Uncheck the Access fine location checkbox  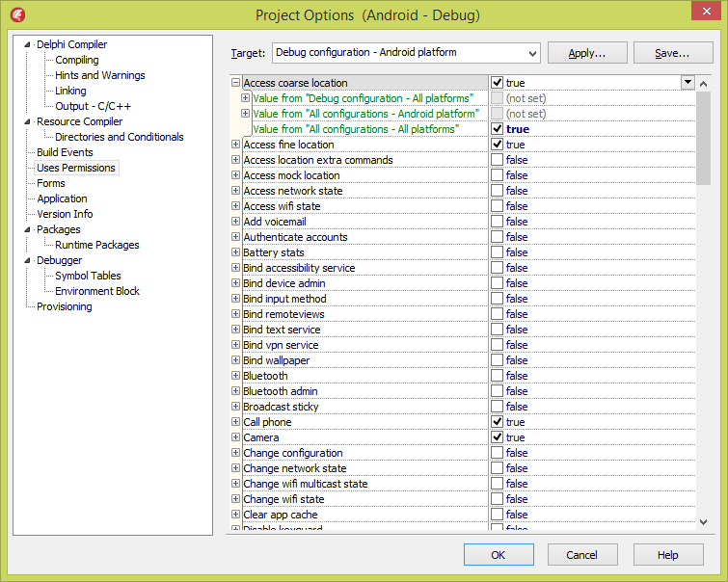(497, 145)
